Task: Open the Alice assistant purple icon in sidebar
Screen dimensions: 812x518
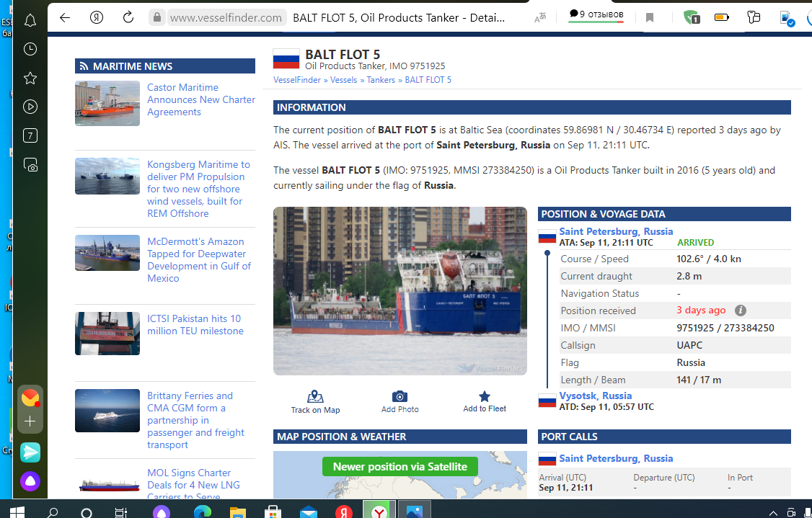Action: 30,481
